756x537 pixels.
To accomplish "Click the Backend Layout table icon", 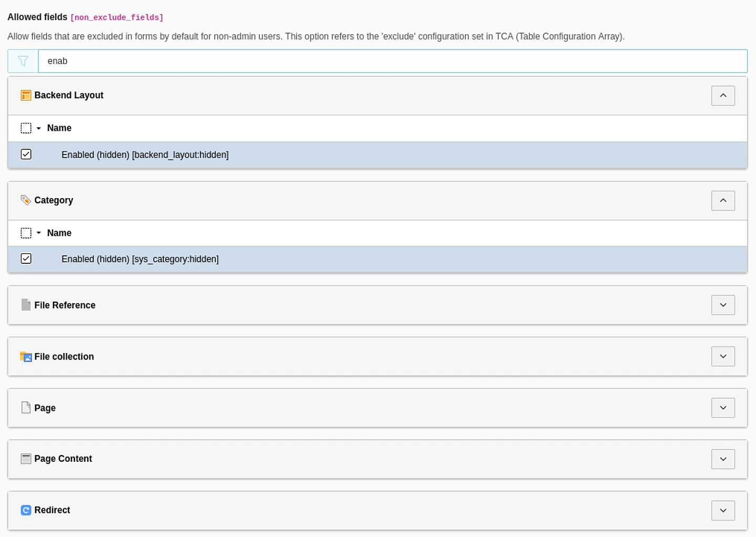I will [26, 95].
